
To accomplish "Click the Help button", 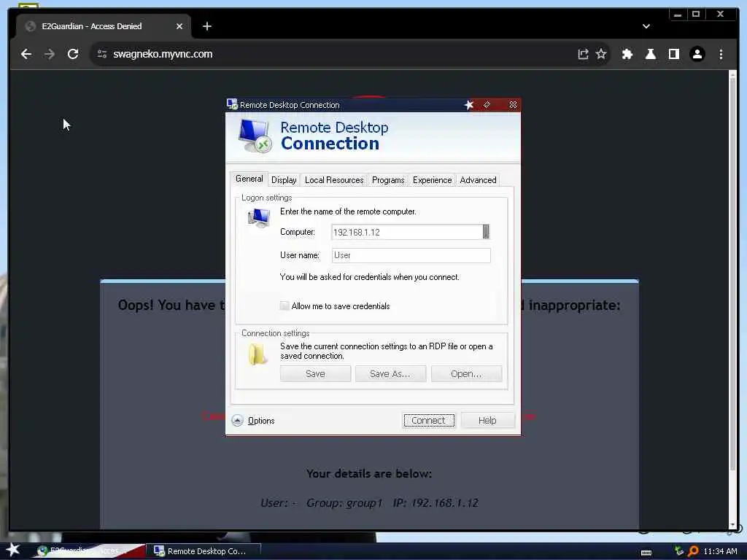I will [x=487, y=421].
